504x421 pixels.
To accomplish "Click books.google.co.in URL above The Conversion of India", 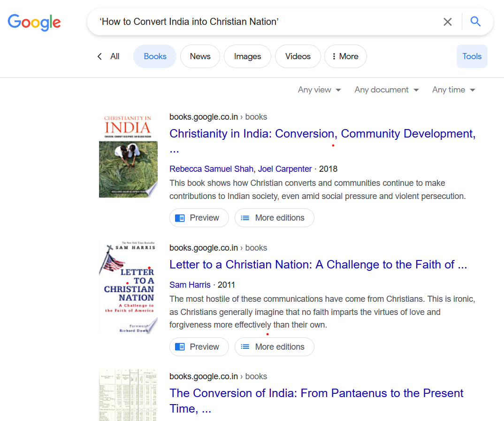I will tap(218, 376).
